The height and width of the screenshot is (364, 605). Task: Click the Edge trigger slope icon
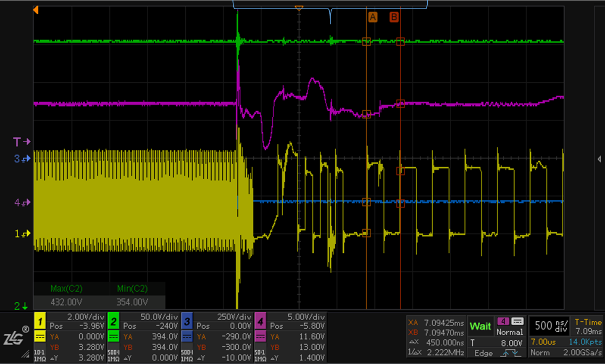(510, 354)
